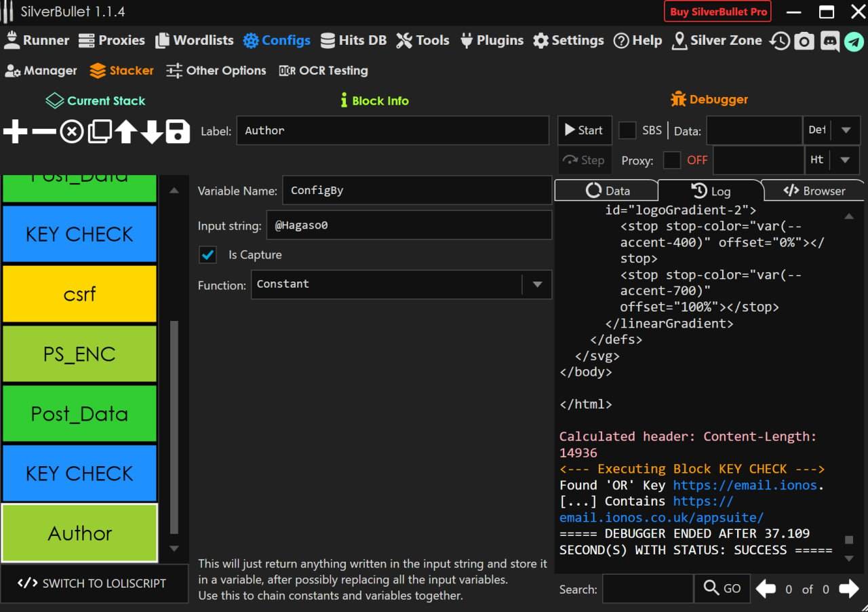
Task: Open the data type dropdown beside Data
Action: tap(846, 130)
